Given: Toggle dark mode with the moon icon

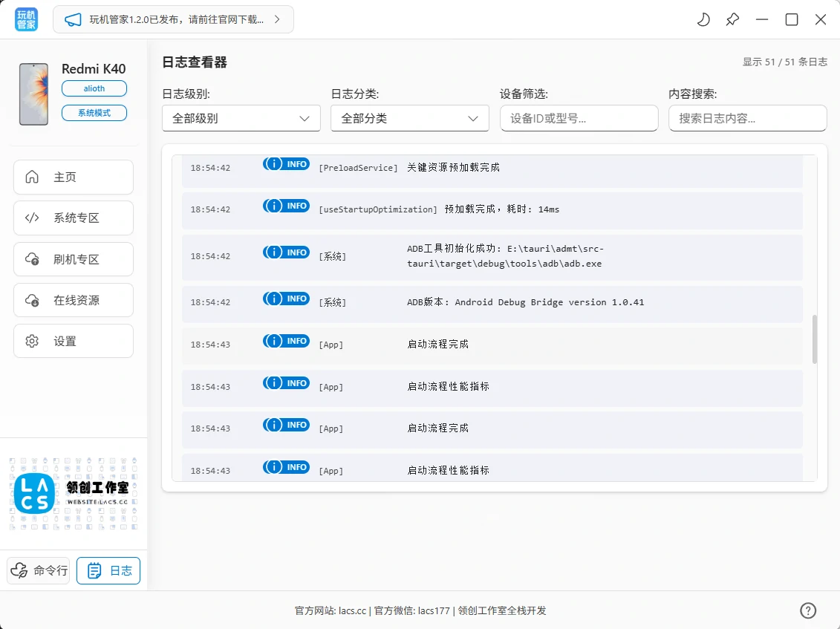Looking at the screenshot, I should point(703,20).
